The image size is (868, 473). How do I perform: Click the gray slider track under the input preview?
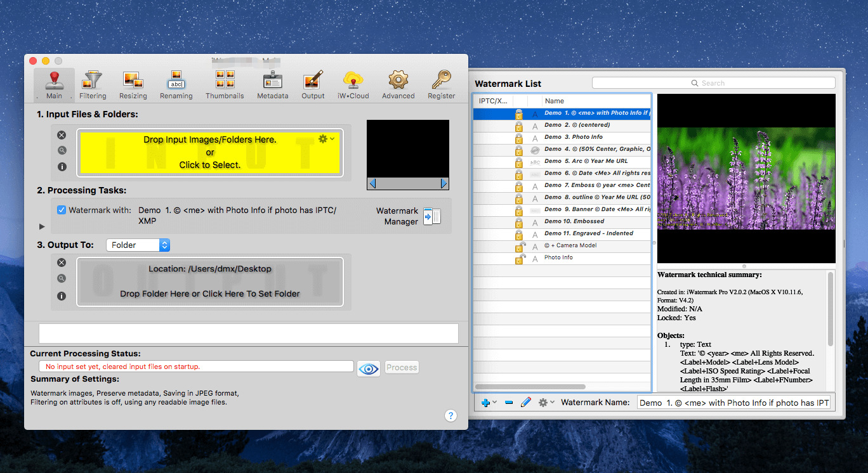click(x=408, y=184)
